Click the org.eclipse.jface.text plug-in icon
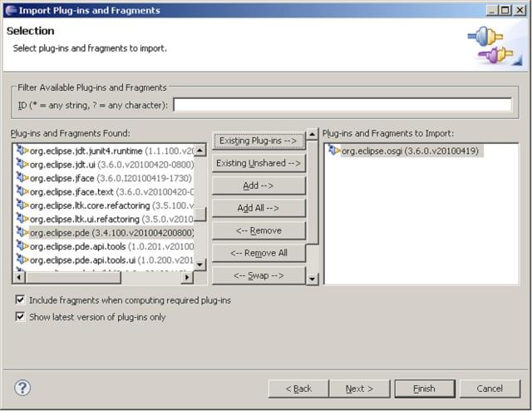532x411 pixels. pos(22,191)
